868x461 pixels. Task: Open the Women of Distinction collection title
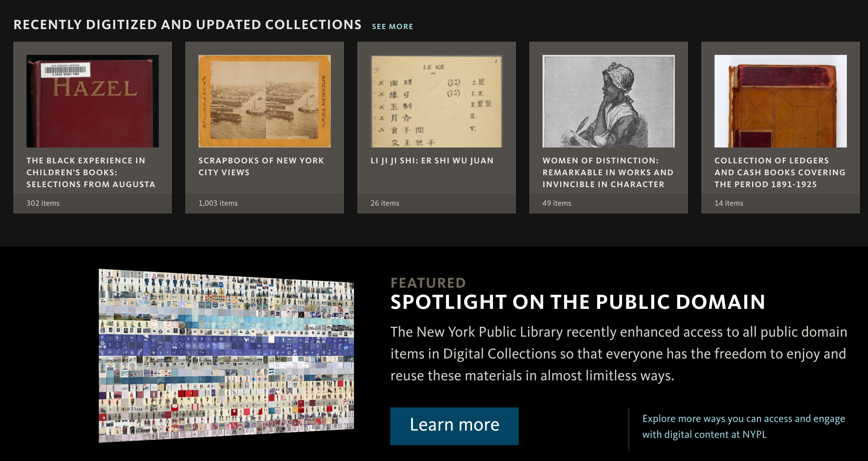pos(608,172)
